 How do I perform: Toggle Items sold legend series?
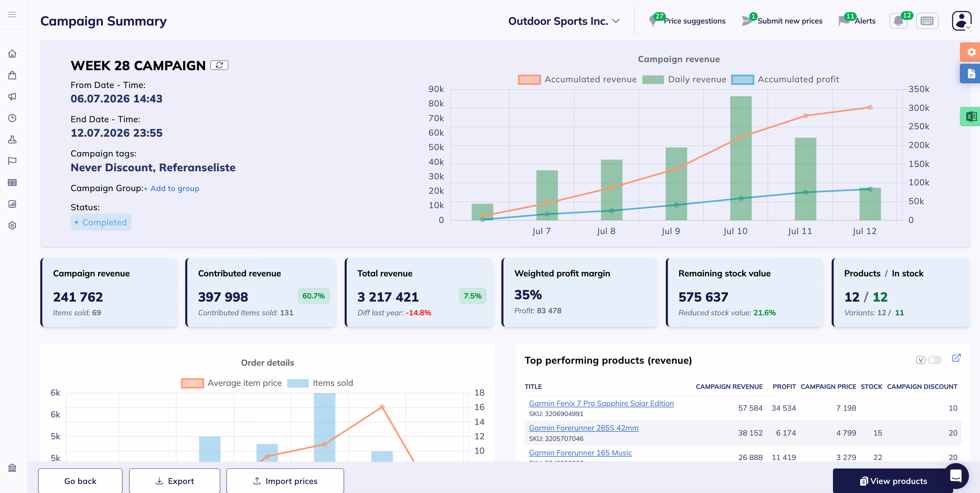pos(320,383)
